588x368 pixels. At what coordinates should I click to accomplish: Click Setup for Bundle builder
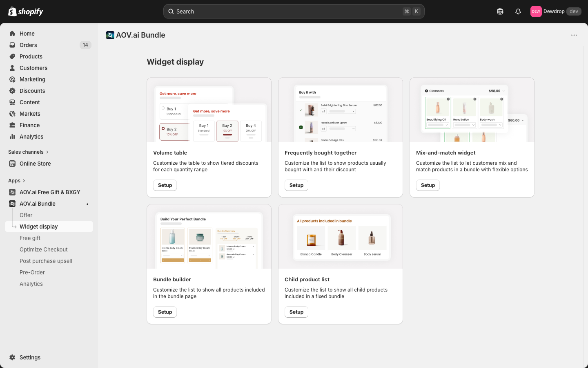click(165, 312)
